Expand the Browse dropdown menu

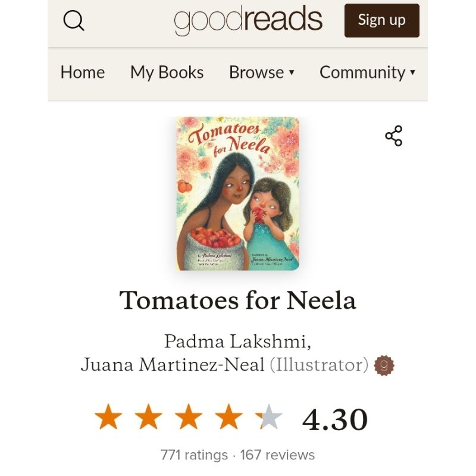tap(262, 73)
